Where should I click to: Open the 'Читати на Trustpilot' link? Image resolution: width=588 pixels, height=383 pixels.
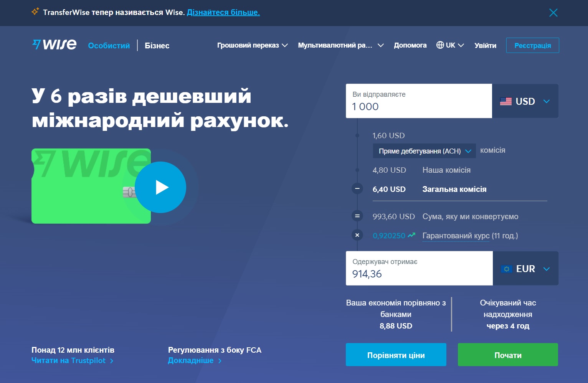coord(72,360)
